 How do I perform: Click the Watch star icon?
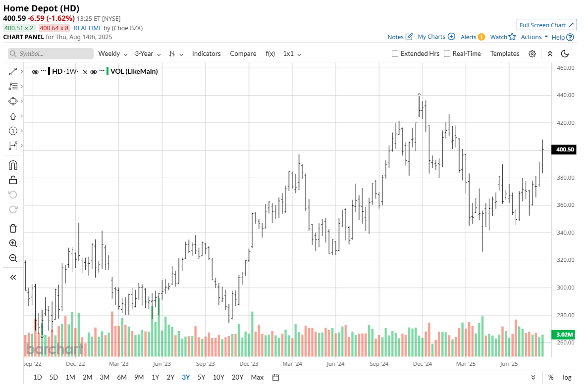512,37
